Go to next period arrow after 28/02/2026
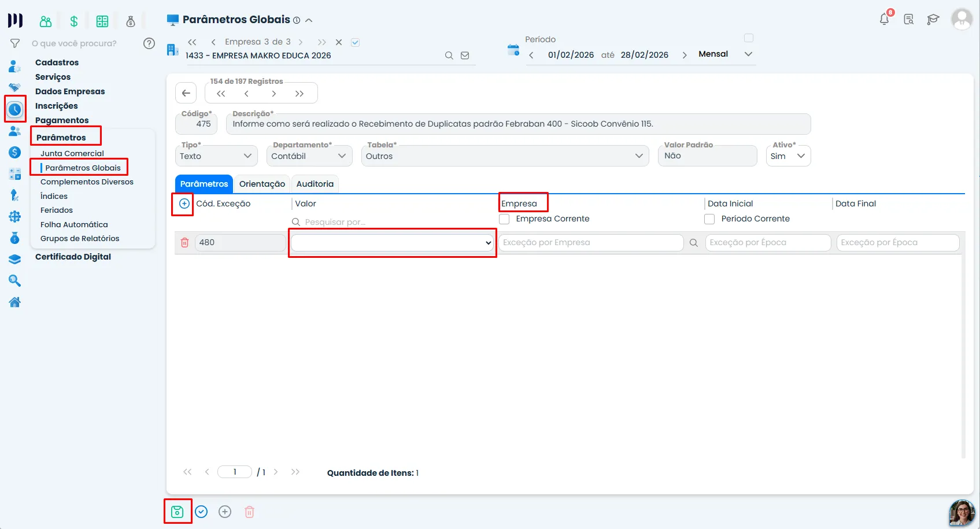Screen dimensions: 980x529 point(685,55)
